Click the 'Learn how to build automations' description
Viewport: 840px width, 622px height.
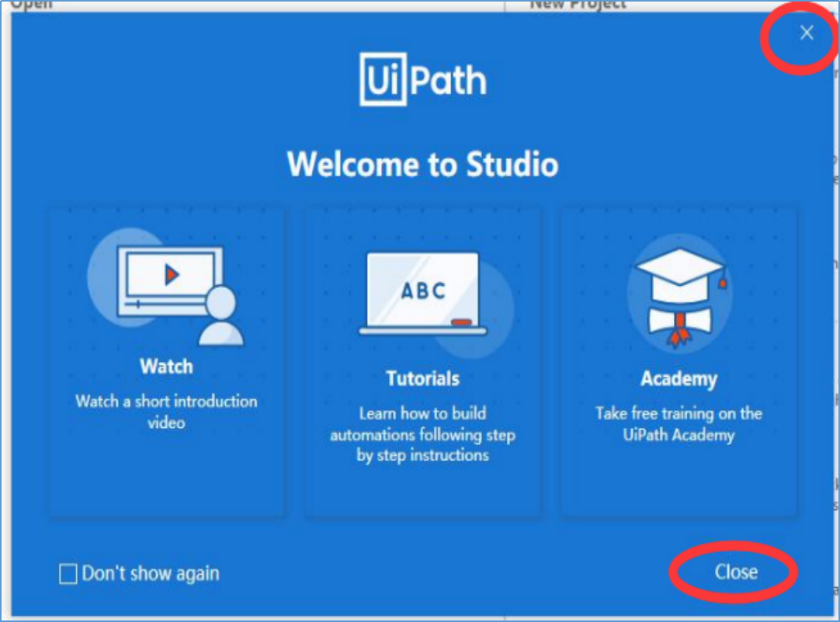coord(422,434)
